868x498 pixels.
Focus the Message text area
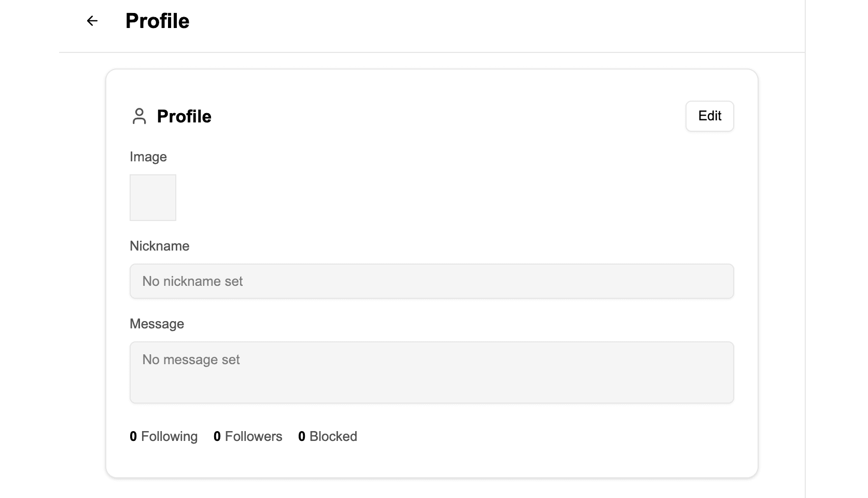(431, 372)
